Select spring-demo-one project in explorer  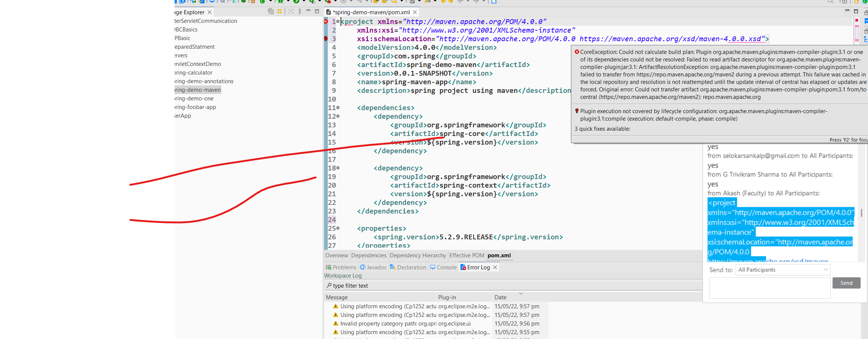pos(194,99)
